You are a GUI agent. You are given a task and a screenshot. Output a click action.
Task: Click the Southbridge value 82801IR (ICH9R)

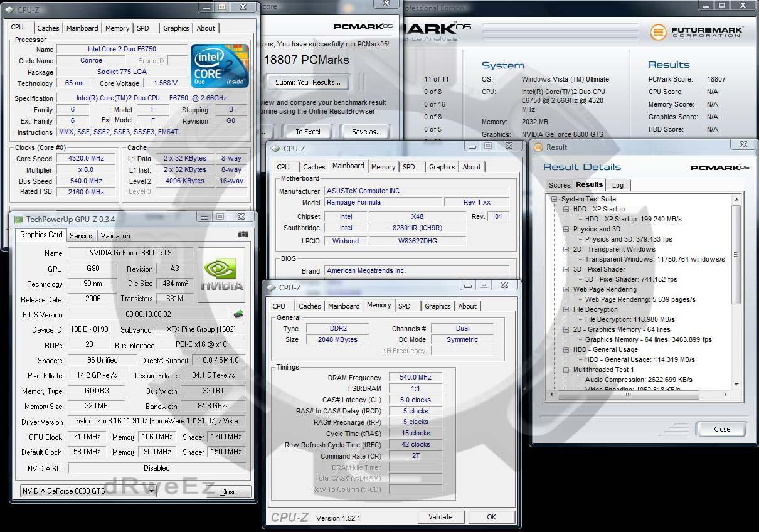(x=417, y=228)
